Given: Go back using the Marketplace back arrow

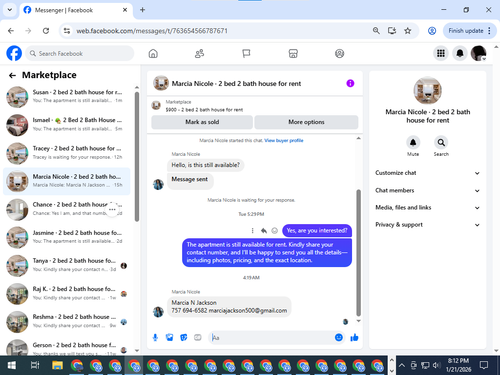Looking at the screenshot, I should point(12,75).
